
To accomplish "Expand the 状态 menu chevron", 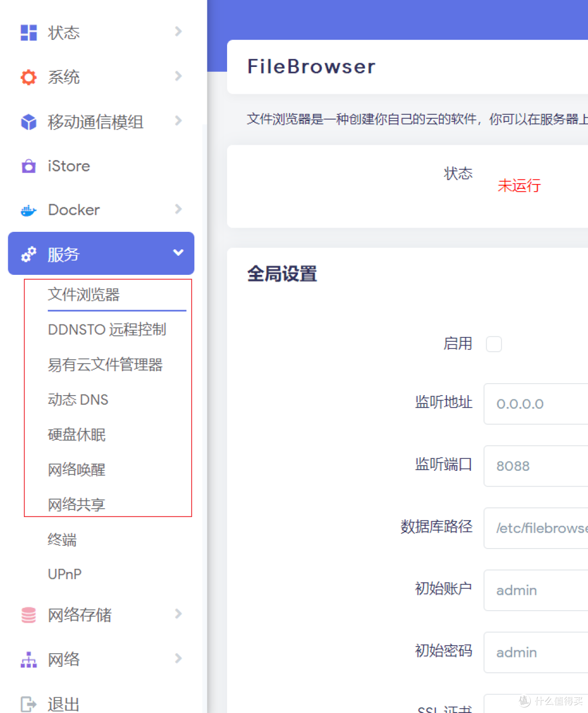I will 178,32.
